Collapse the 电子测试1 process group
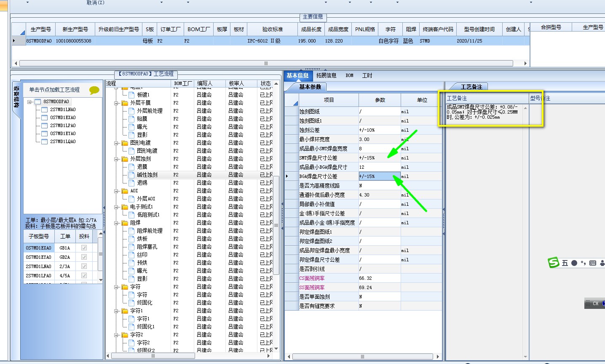This screenshot has width=605, height=364. (x=116, y=207)
